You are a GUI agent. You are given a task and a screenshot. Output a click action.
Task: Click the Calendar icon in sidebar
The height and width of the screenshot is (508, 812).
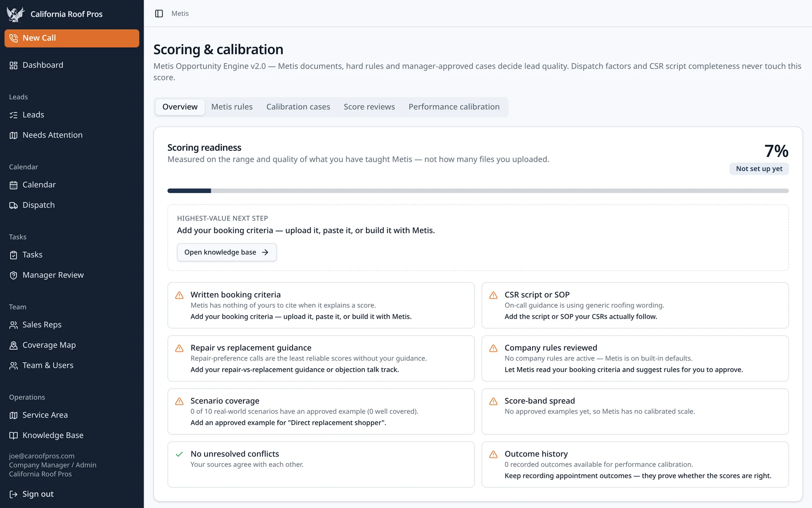(x=14, y=185)
